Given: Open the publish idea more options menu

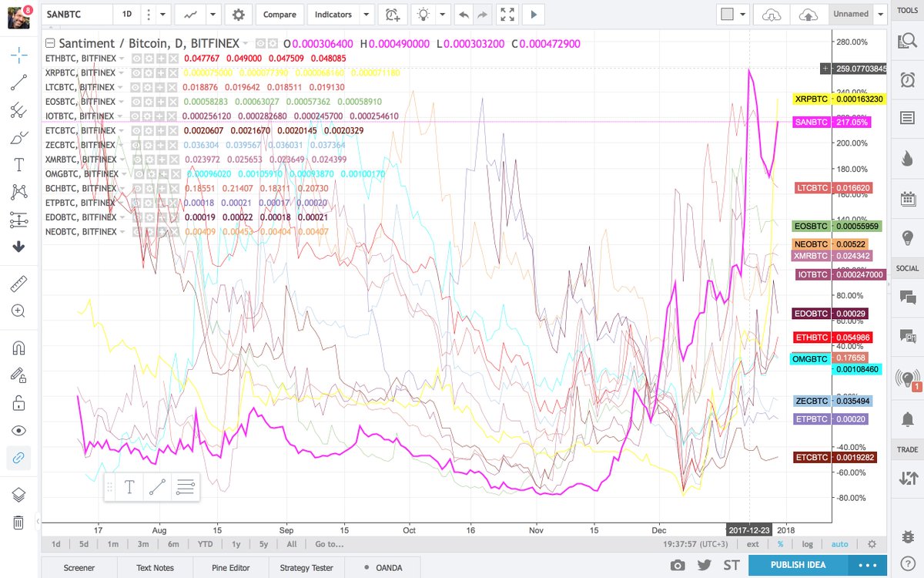Looking at the screenshot, I should (868, 565).
